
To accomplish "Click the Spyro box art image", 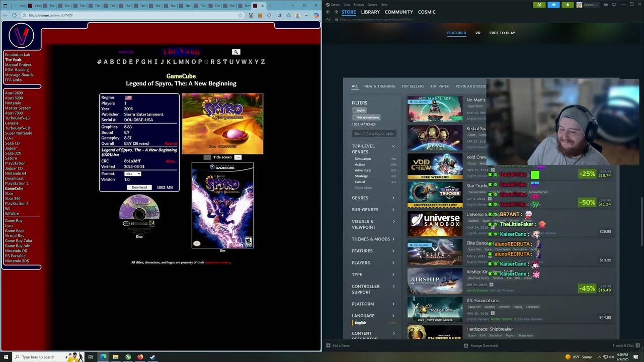I will [222, 206].
